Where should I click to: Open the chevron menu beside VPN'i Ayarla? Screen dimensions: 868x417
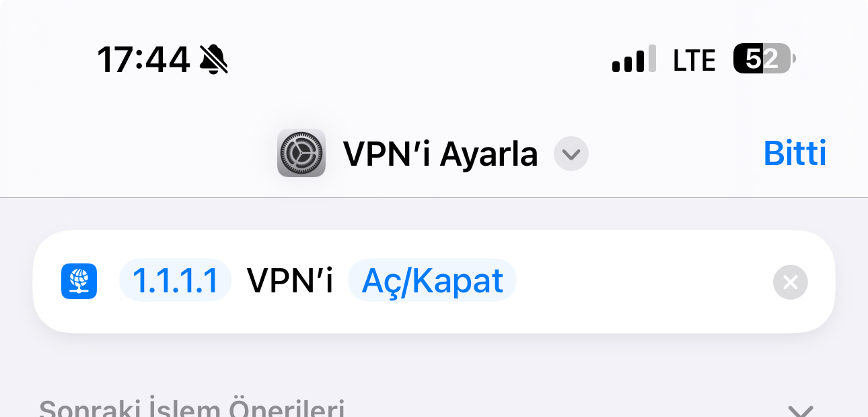click(x=571, y=154)
